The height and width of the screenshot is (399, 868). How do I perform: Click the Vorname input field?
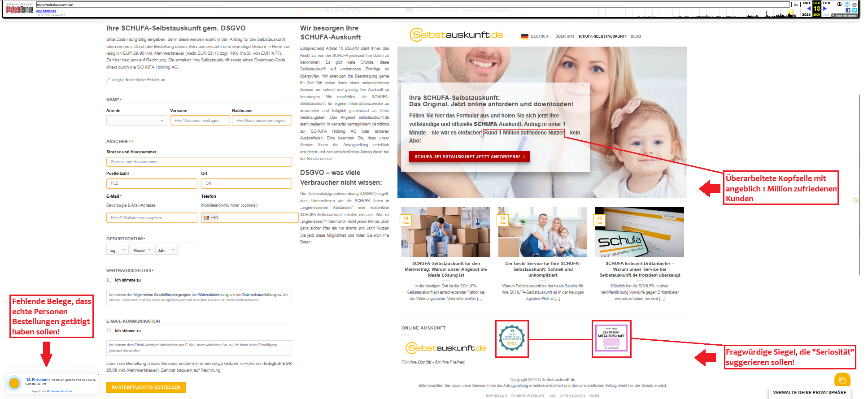[x=200, y=120]
